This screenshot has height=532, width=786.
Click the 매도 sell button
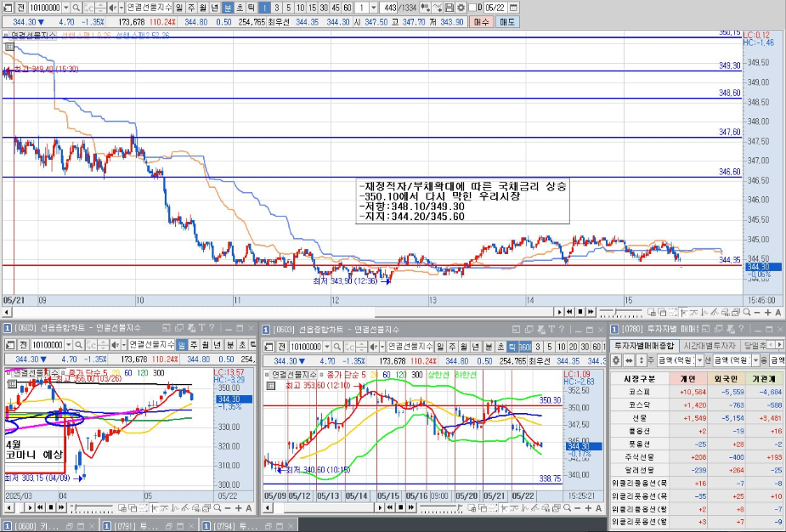tap(506, 22)
